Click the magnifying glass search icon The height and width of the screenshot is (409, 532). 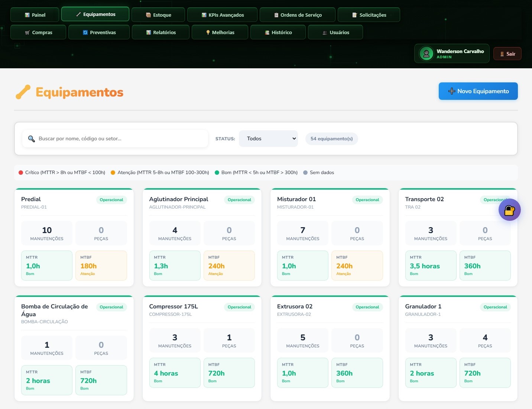32,139
